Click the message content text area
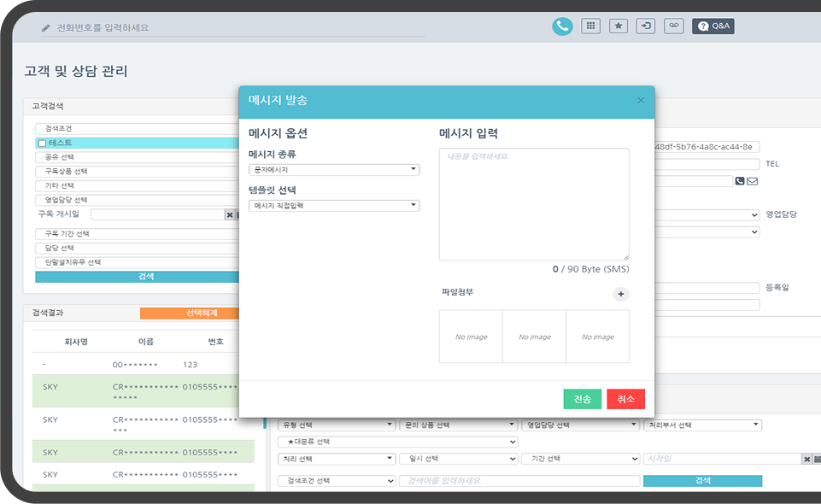The width and height of the screenshot is (821, 504). coord(534,204)
